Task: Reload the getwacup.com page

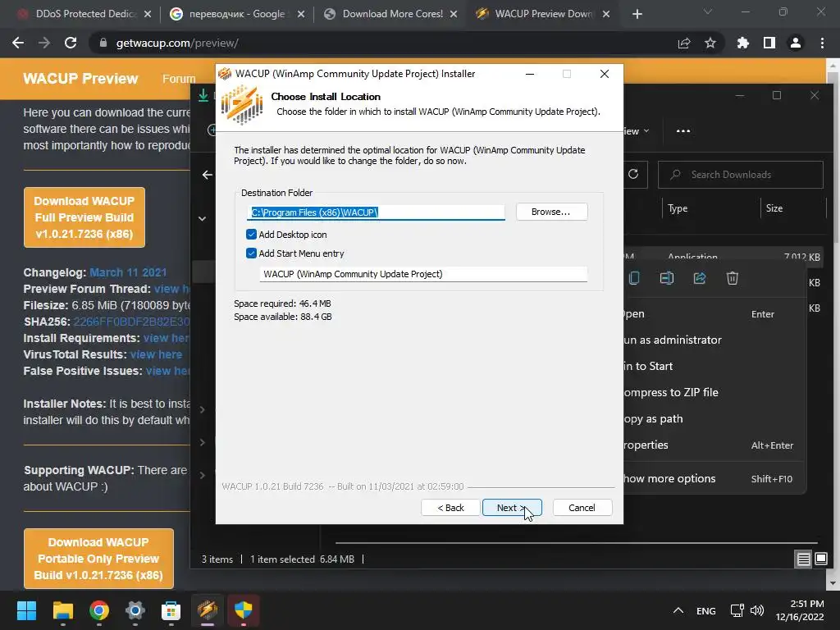Action: [71, 43]
